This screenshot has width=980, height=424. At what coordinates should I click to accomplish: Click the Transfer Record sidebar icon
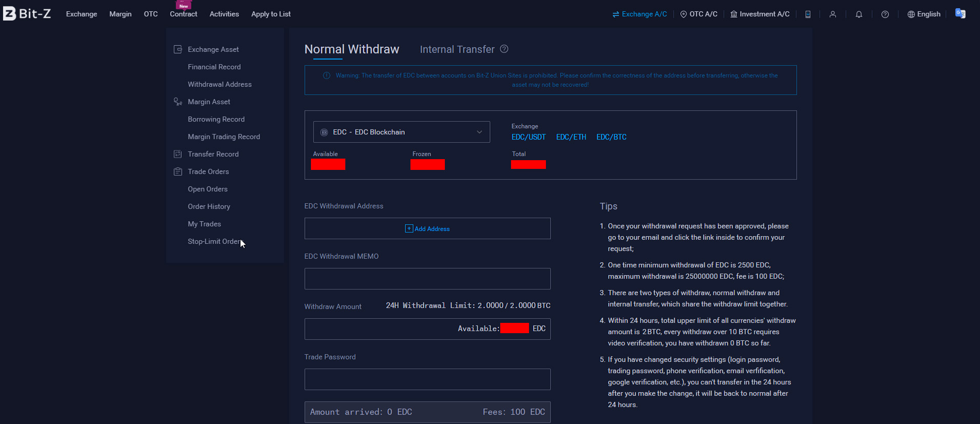pos(178,154)
